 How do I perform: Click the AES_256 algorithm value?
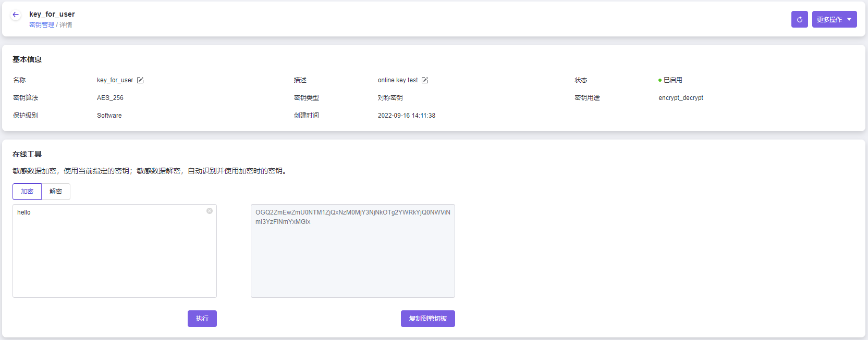tap(110, 98)
